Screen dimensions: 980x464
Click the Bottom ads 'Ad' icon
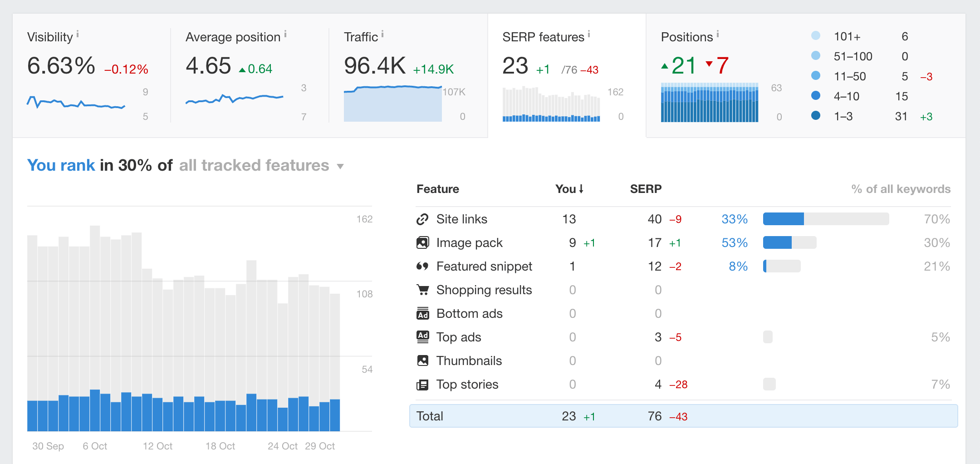pos(423,313)
